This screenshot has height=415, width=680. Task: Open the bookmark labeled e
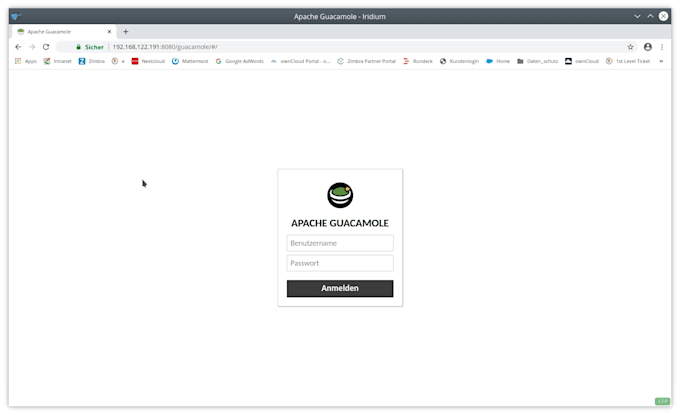click(118, 61)
